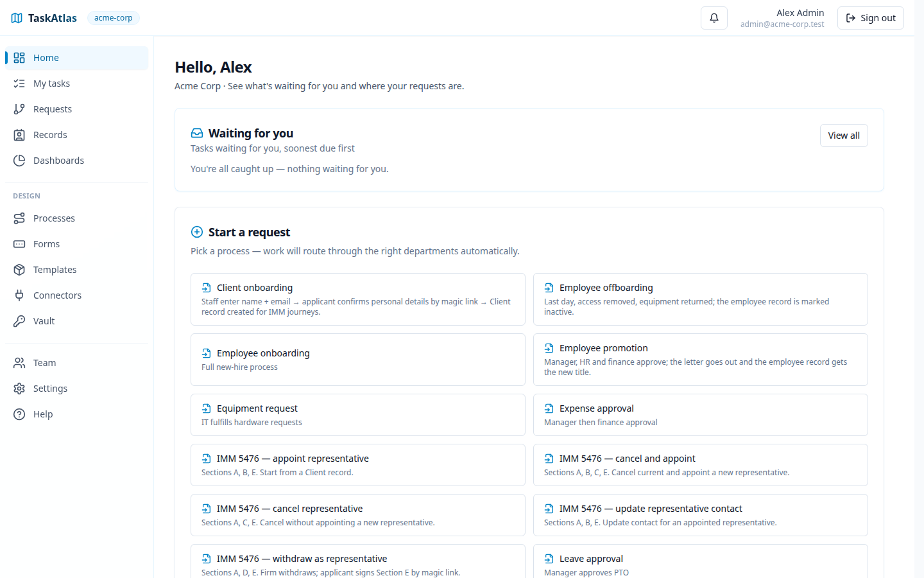Click the page vertical scrollbar

coord(919,289)
